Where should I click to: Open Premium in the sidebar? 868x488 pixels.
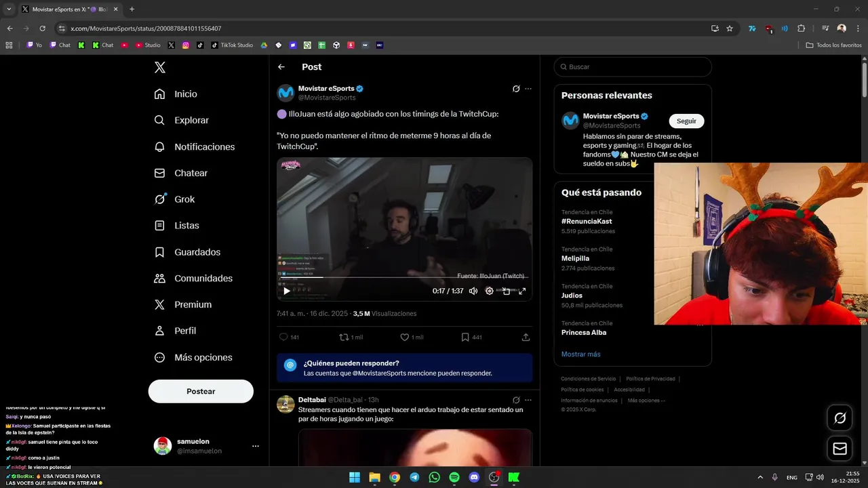pyautogui.click(x=182, y=304)
